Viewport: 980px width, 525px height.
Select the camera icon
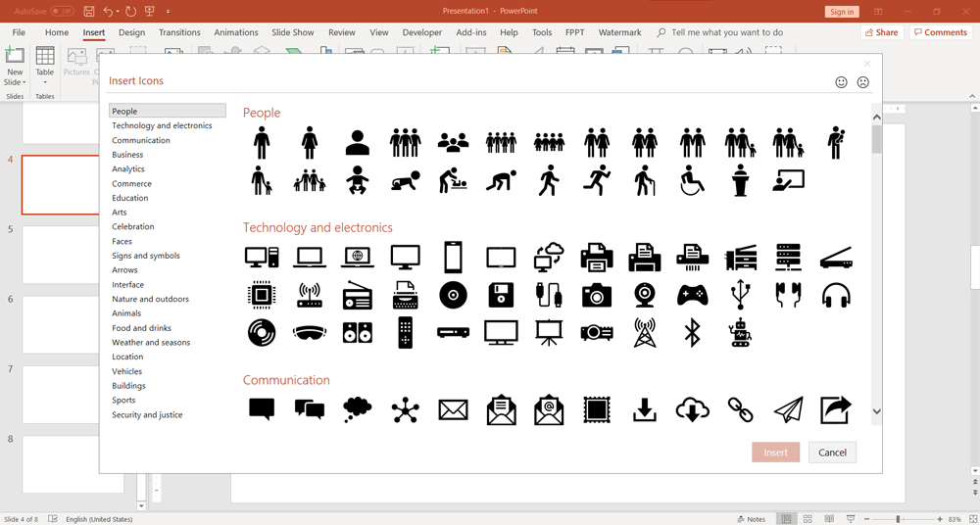point(596,295)
